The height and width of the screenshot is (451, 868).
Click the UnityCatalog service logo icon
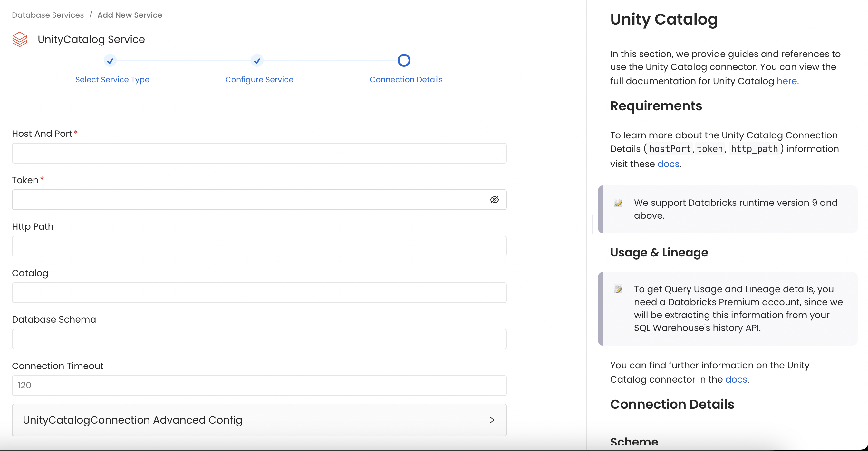[20, 39]
